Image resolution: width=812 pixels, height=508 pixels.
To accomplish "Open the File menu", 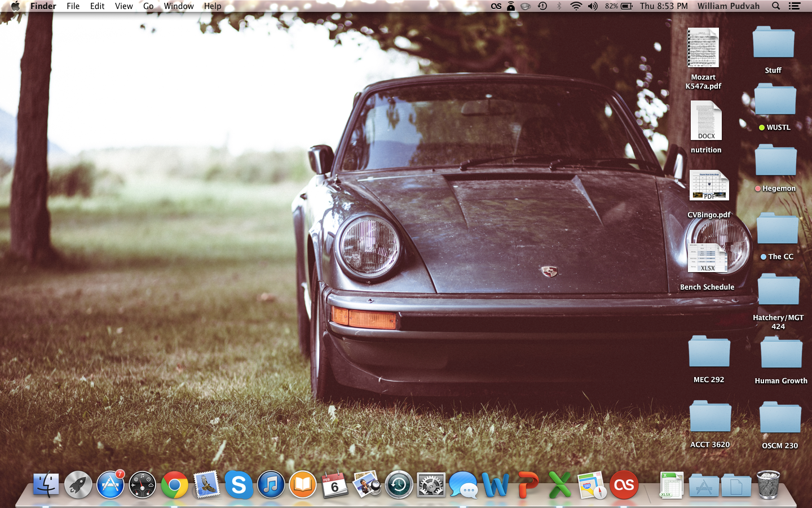I will (73, 6).
